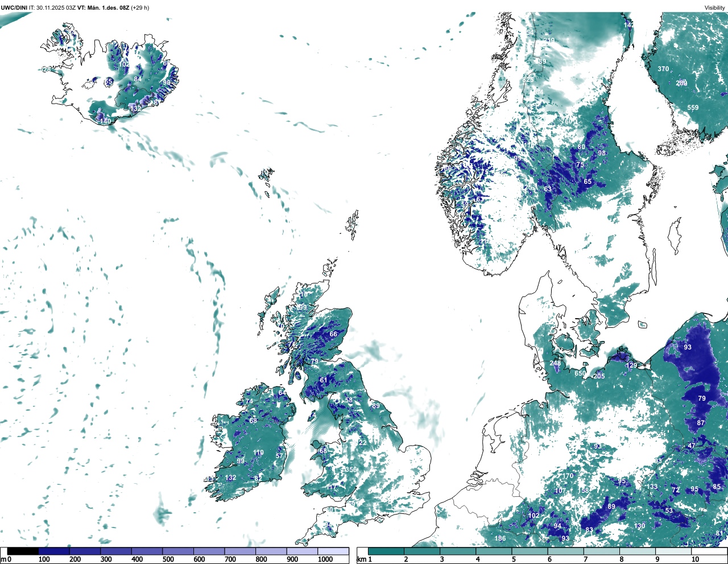The width and height of the screenshot is (728, 564).
Task: Click value '142' in northern Sweden
Action: pos(628,25)
